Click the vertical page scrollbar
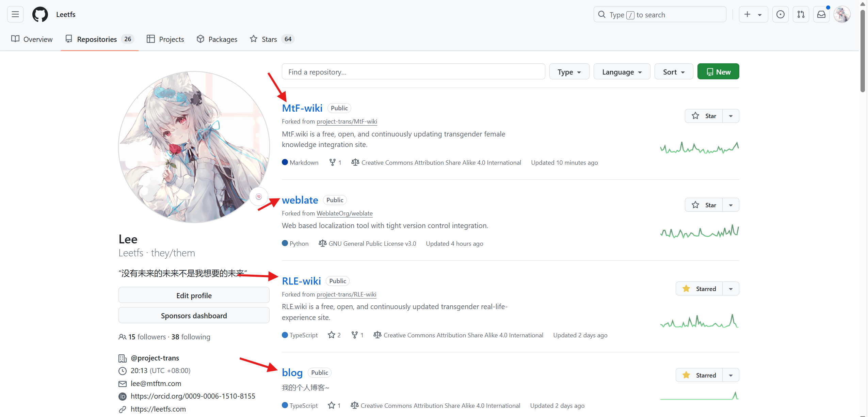The image size is (868, 417). click(862, 51)
